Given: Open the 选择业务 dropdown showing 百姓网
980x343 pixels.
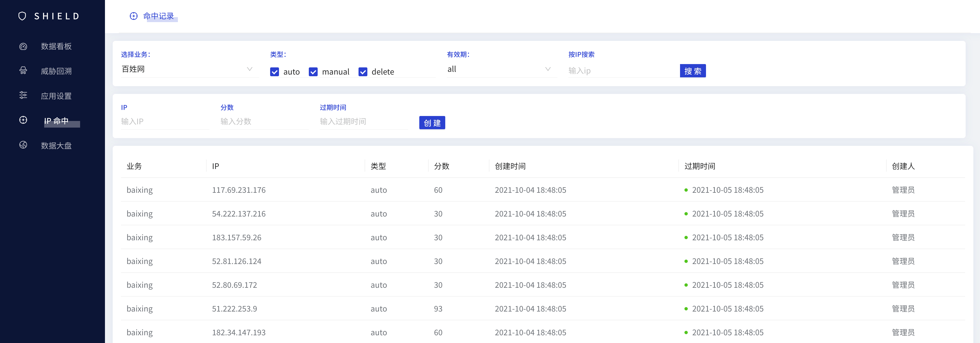Looking at the screenshot, I should point(189,69).
